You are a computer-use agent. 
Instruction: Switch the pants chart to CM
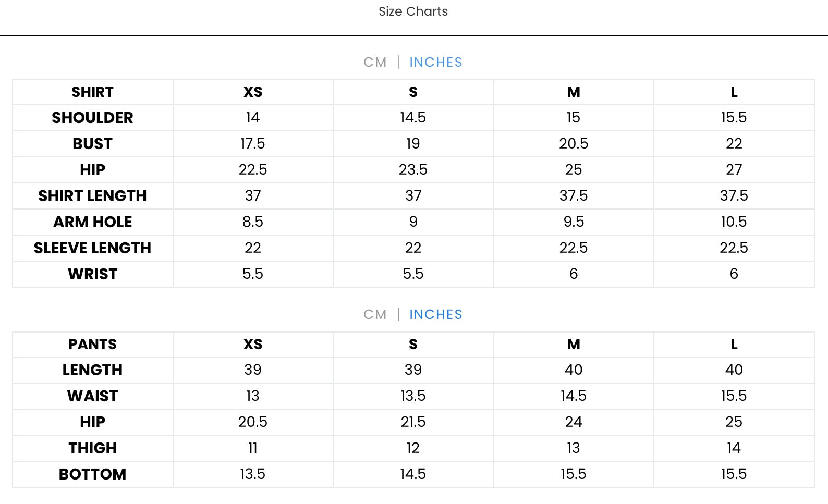tap(375, 315)
